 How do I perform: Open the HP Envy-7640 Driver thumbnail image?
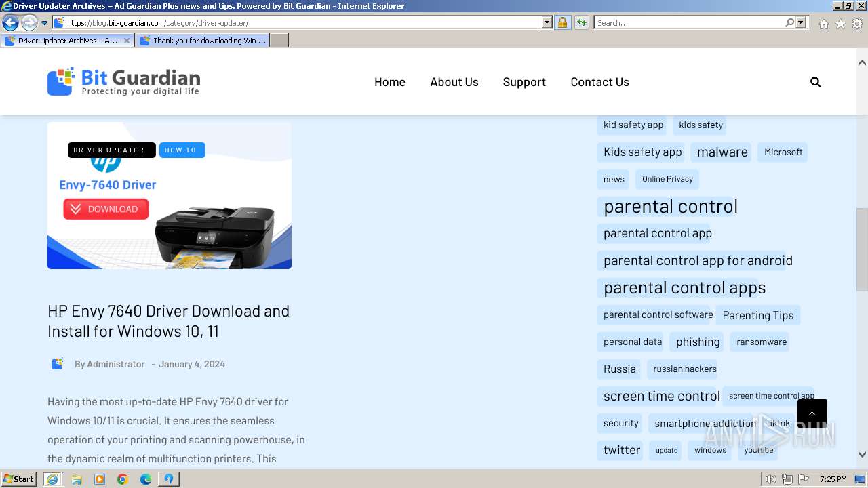click(x=170, y=196)
